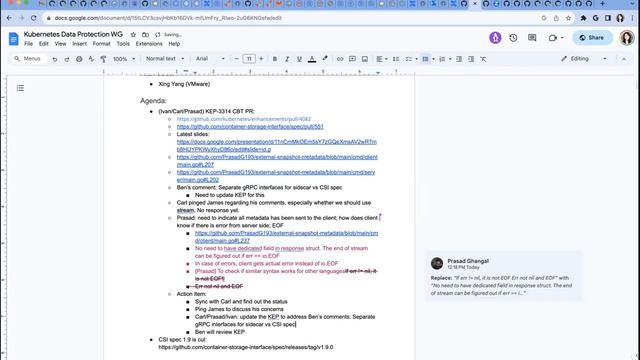Show the document outline
Screen dimensions: 640x360
[20, 88]
